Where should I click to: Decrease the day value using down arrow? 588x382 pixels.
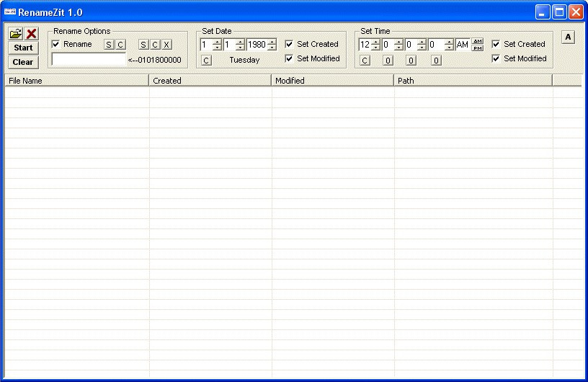pos(240,48)
